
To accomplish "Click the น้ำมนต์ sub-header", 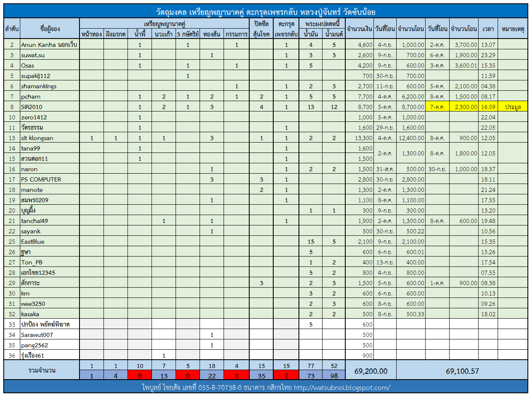I will pos(334,34).
